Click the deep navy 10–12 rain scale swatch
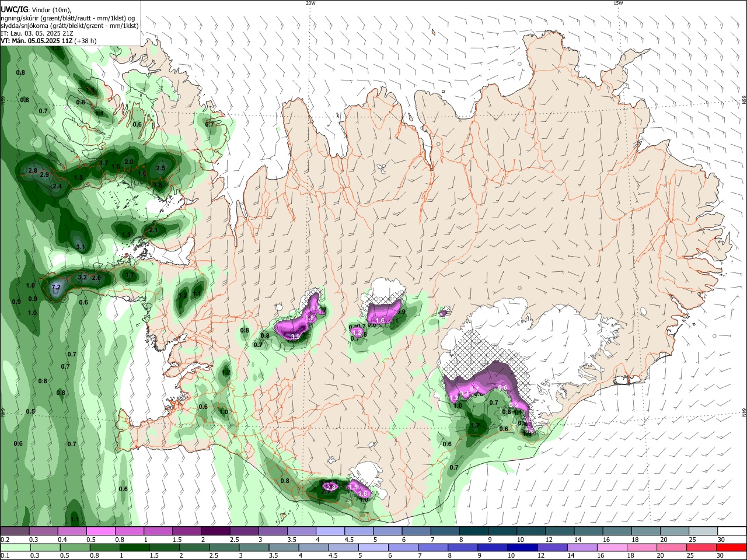This screenshot has width=747, height=560. point(522,547)
